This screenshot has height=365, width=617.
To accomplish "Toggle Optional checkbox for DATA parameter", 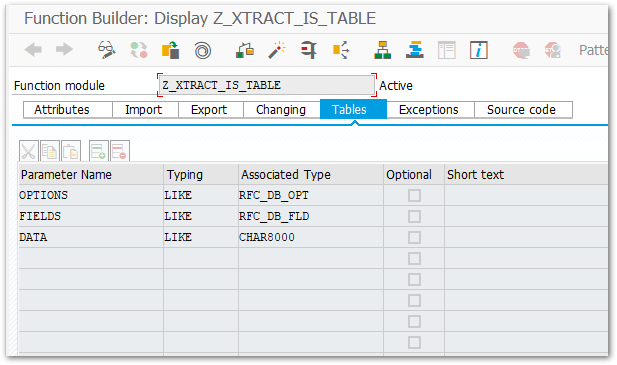I will coord(414,238).
